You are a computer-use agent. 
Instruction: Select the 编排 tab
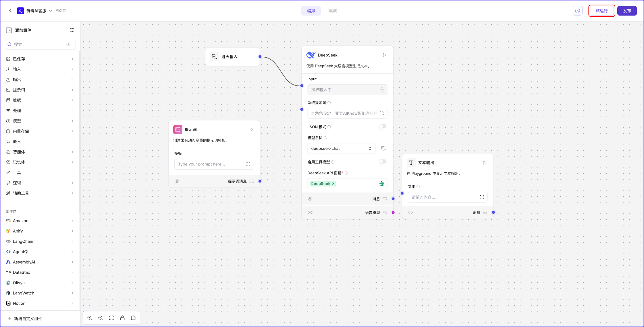click(x=311, y=11)
